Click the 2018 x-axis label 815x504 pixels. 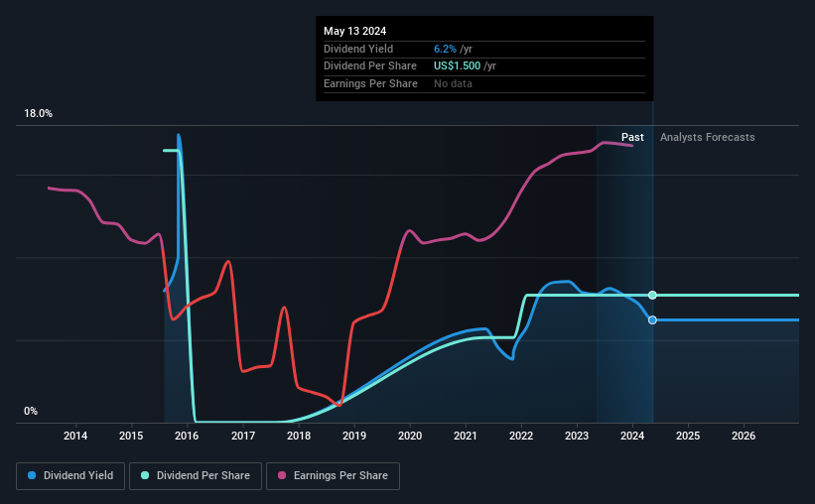[x=299, y=436]
